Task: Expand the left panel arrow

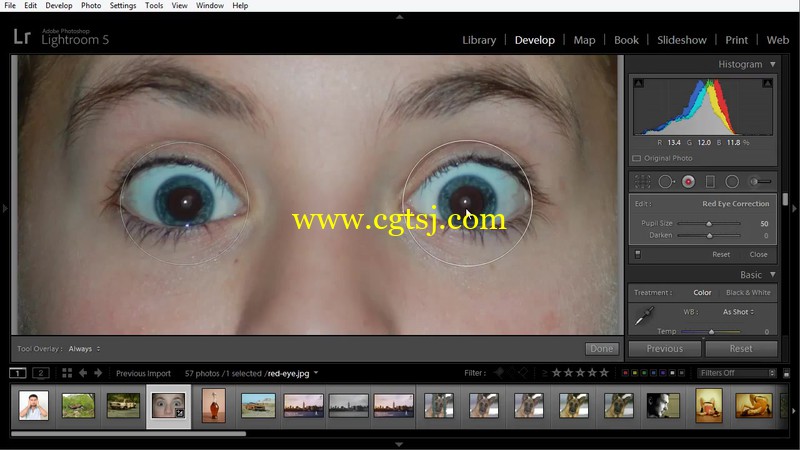Action: point(5,208)
